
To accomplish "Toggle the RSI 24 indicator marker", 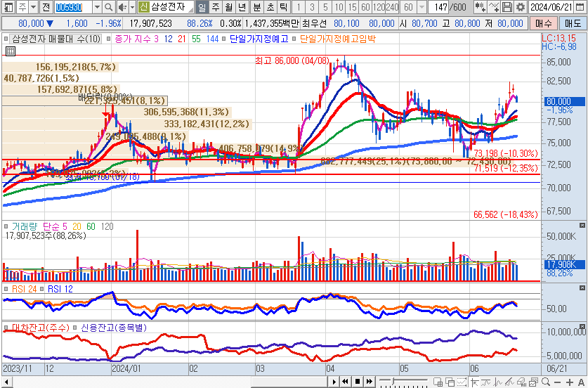I will click(x=6, y=289).
